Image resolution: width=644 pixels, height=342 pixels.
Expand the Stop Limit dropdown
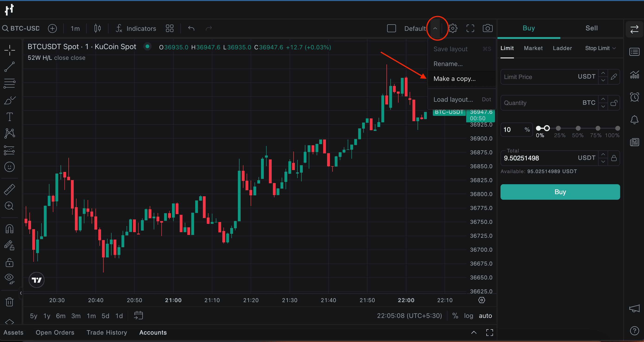tap(600, 48)
